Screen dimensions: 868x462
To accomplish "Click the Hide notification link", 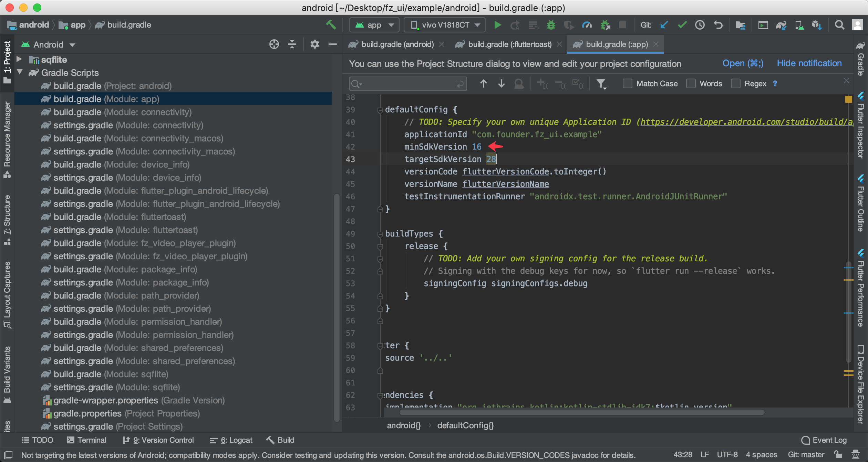I will (x=809, y=63).
